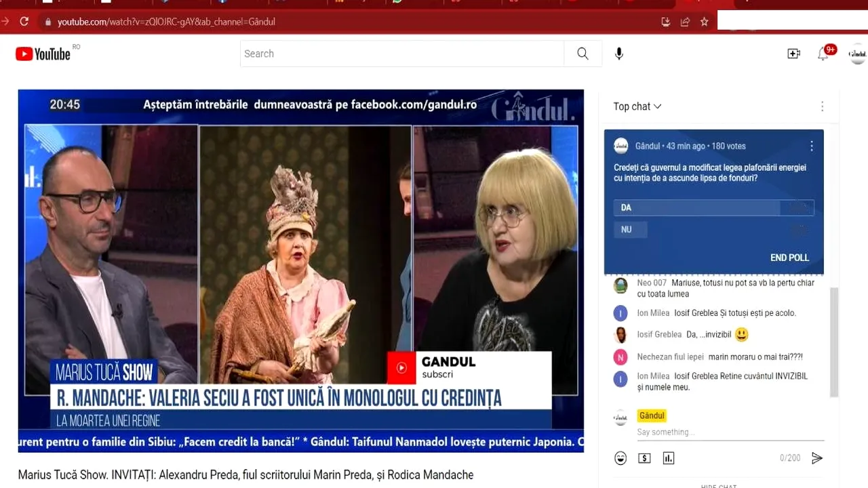Open the poll's three-dot options menu
Image resolution: width=868 pixels, height=488 pixels.
811,146
